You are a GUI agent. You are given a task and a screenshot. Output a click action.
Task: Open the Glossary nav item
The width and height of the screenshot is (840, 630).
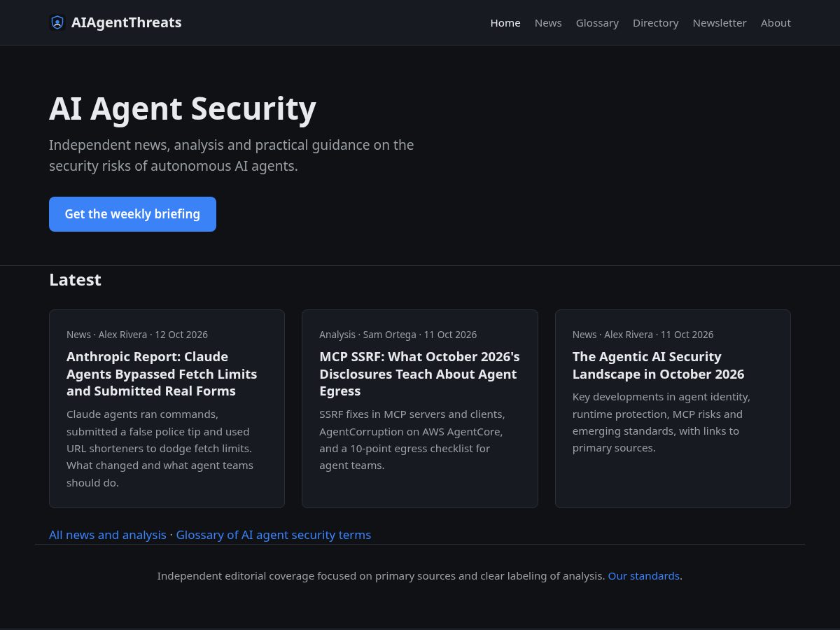(597, 23)
